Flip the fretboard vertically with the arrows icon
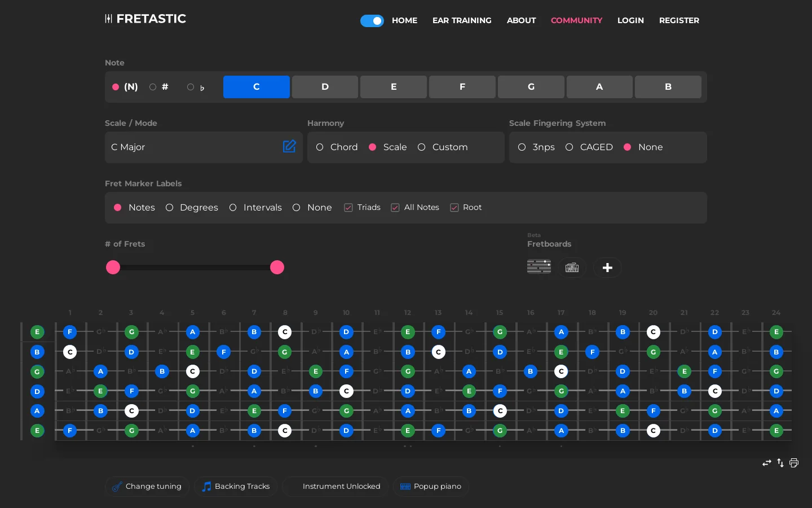 [x=780, y=463]
